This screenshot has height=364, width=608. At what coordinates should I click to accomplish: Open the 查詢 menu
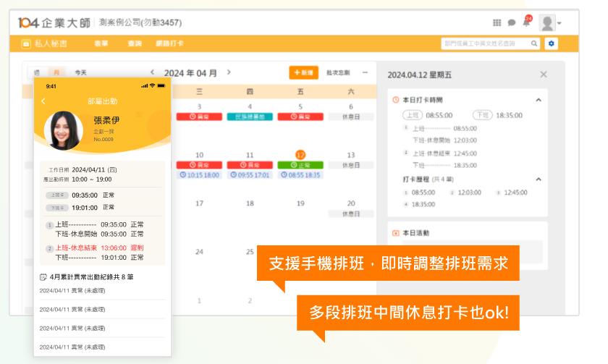click(x=135, y=43)
